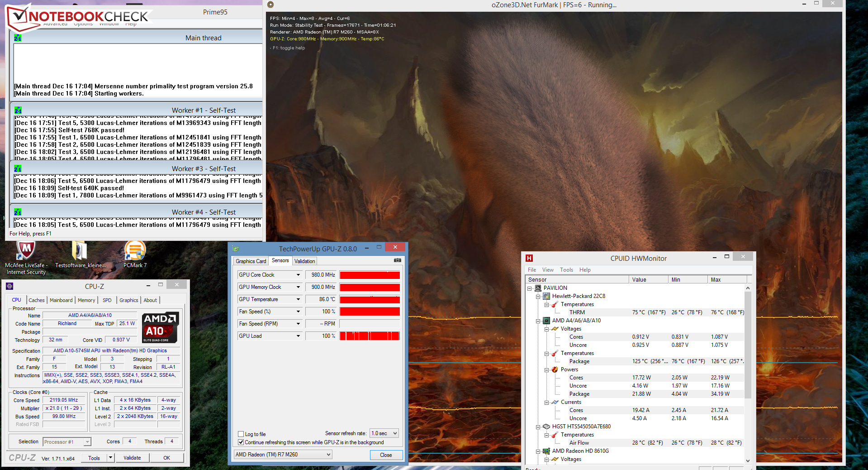The height and width of the screenshot is (470, 868).
Task: Switch to the Mainboard tab in CPU-Z
Action: coord(61,300)
